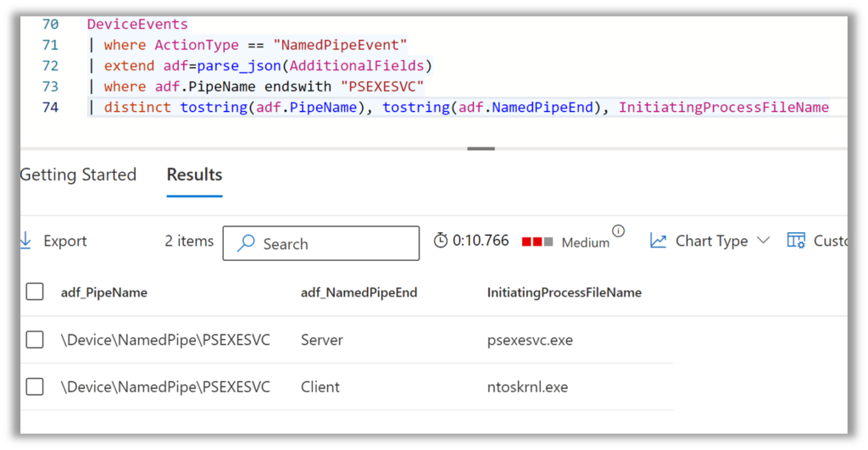The width and height of the screenshot is (868, 450).
Task: Click the query timer clock icon
Action: click(440, 241)
